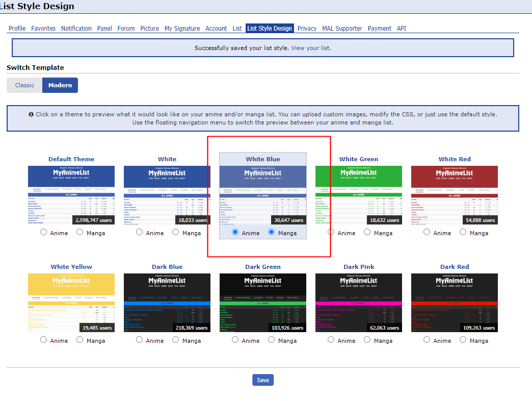532x401 pixels.
Task: Open the Privacy tab
Action: tap(307, 29)
